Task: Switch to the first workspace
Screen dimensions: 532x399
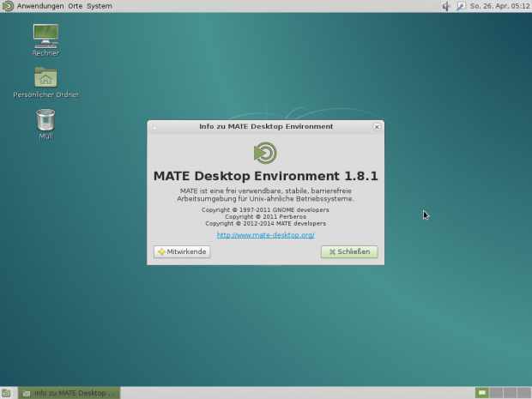Action: (481, 393)
